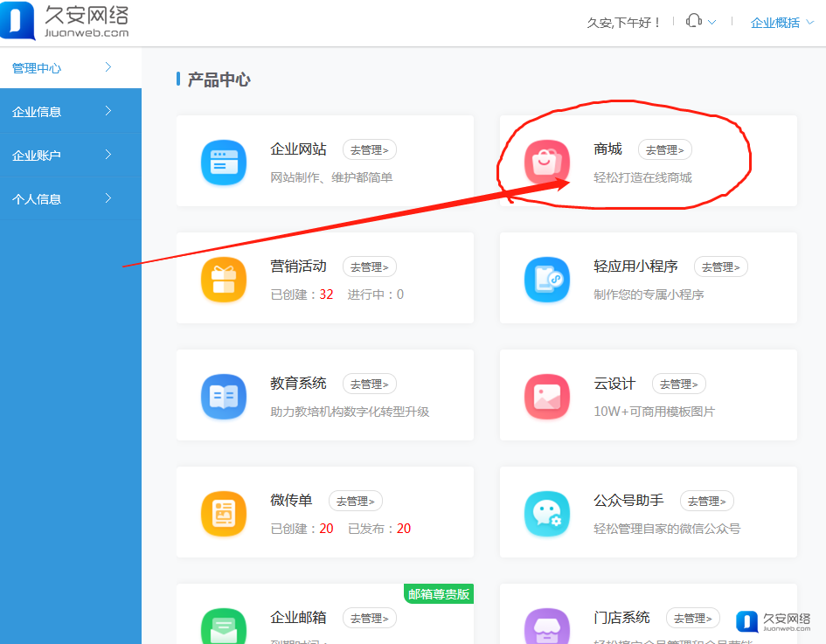Image resolution: width=826 pixels, height=644 pixels.
Task: Click 去管理 button next to 企业网站
Action: click(x=369, y=150)
